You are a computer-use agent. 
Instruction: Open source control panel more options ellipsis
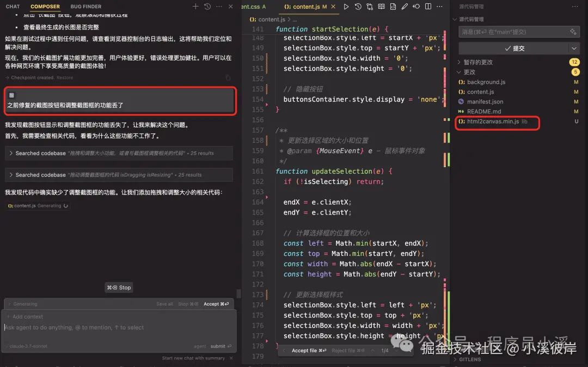pyautogui.click(x=575, y=6)
